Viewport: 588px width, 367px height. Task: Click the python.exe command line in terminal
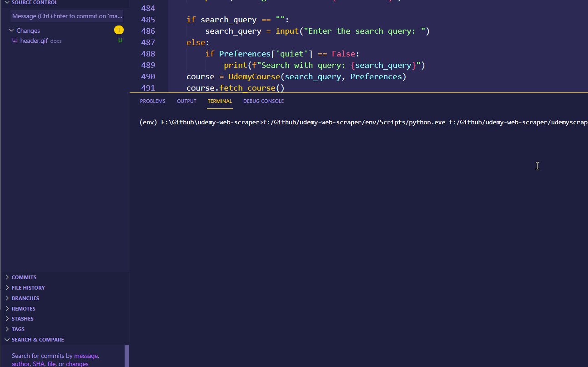(364, 122)
